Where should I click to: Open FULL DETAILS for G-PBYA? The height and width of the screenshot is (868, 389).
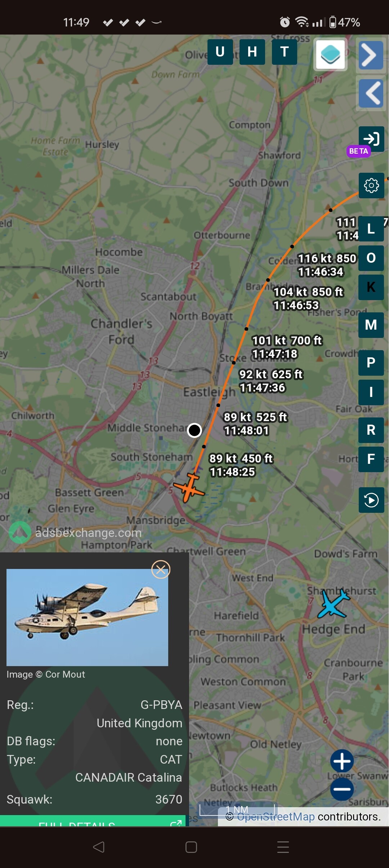[x=93, y=821]
